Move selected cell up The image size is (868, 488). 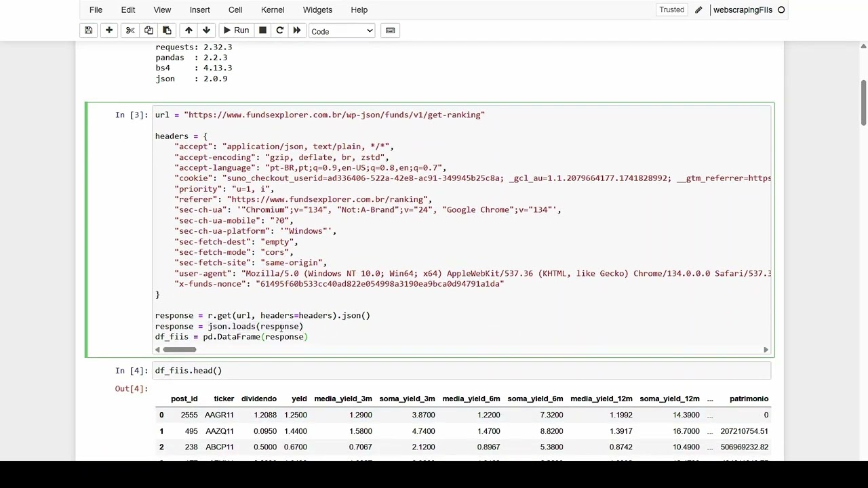(x=189, y=30)
